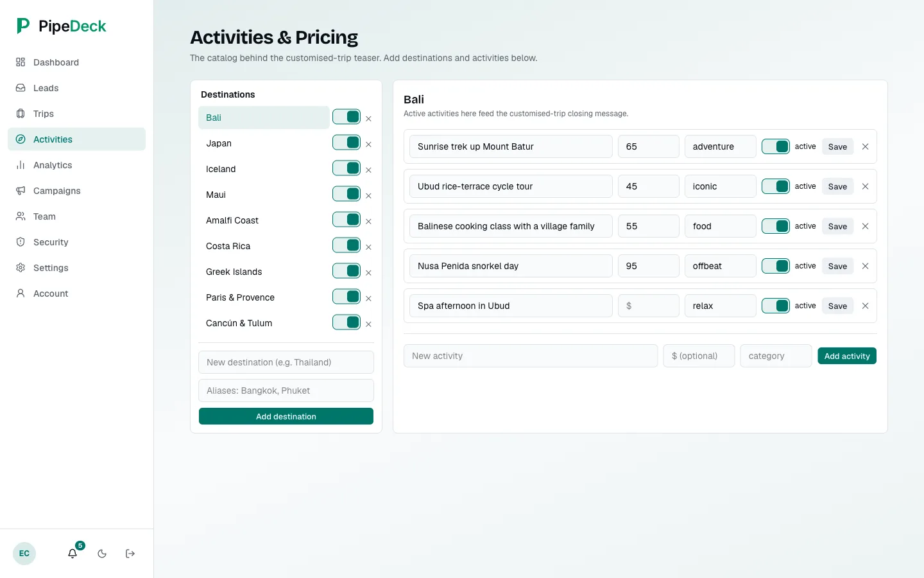Image resolution: width=924 pixels, height=578 pixels.
Task: Toggle active switch for Spa afternoon
Action: (x=776, y=306)
